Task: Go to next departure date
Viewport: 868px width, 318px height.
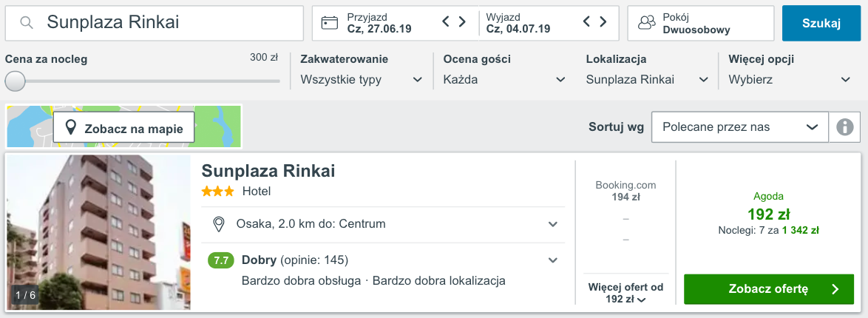Action: (604, 22)
